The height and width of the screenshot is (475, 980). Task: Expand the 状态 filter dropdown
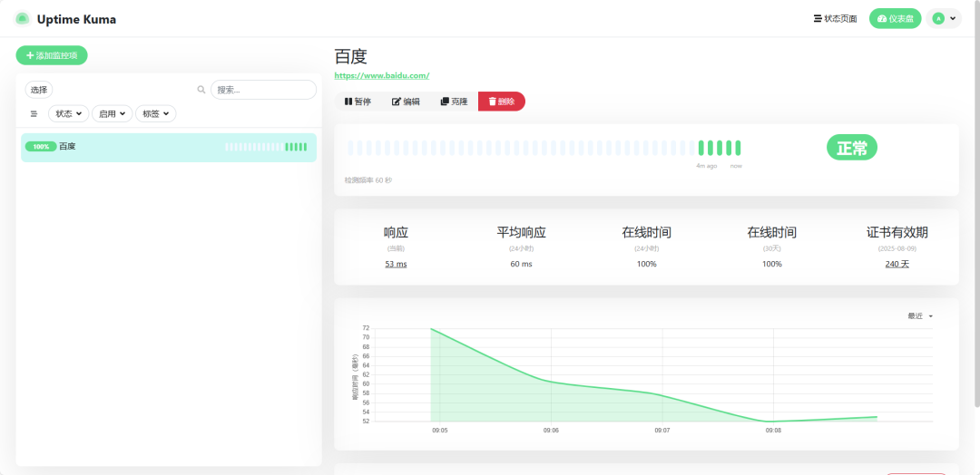(68, 114)
